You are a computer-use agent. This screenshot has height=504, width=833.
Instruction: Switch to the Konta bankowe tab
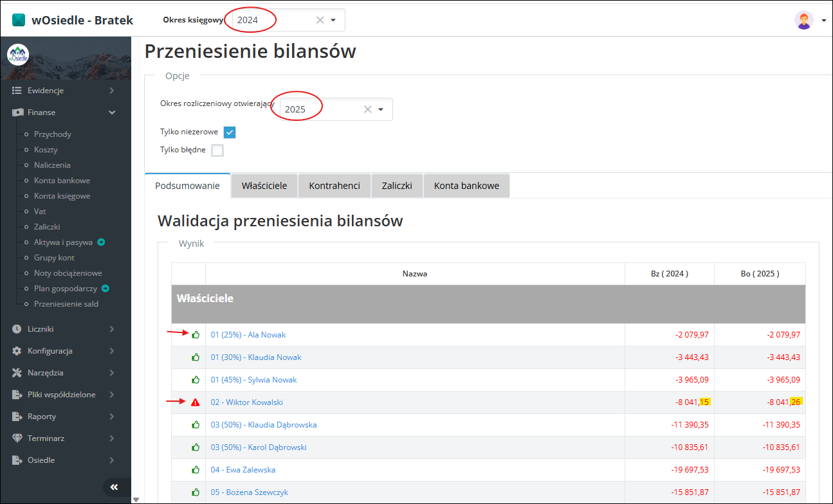tap(466, 186)
